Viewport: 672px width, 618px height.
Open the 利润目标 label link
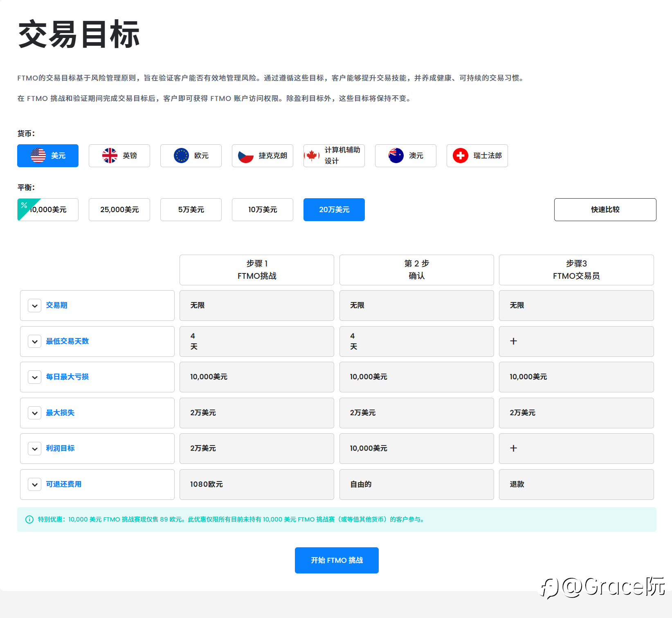60,448
